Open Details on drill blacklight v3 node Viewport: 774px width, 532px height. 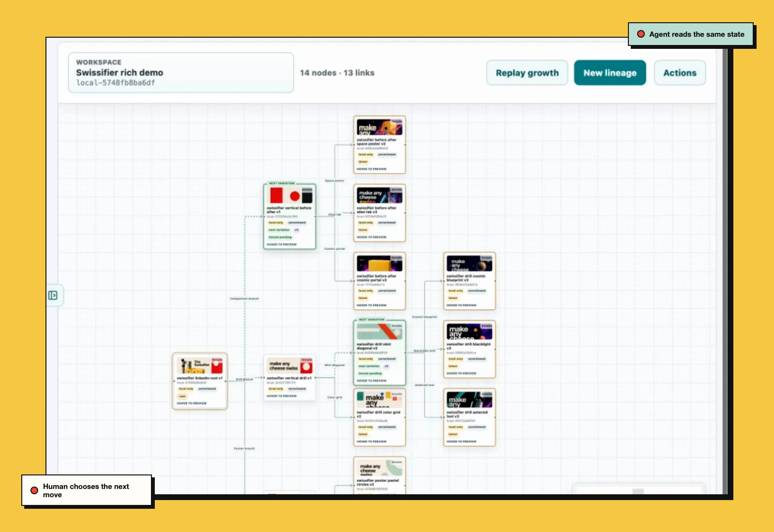click(487, 326)
